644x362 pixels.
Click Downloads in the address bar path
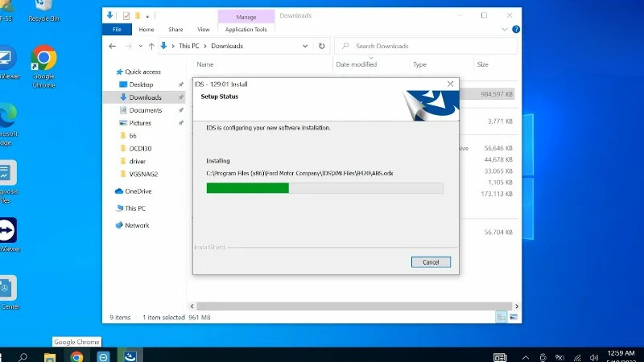point(227,46)
